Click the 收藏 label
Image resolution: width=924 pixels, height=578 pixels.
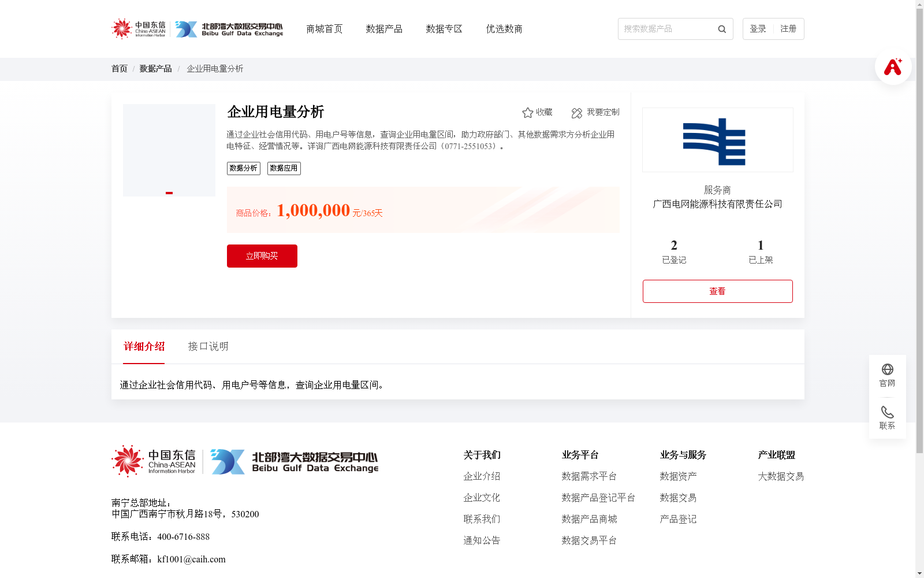(545, 112)
